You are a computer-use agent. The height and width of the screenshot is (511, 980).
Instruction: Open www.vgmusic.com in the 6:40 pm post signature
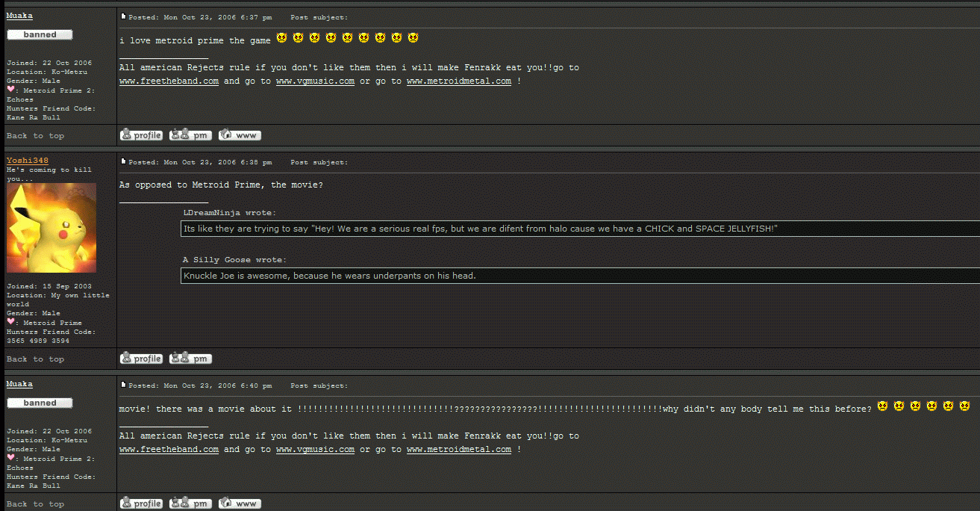[x=315, y=450]
